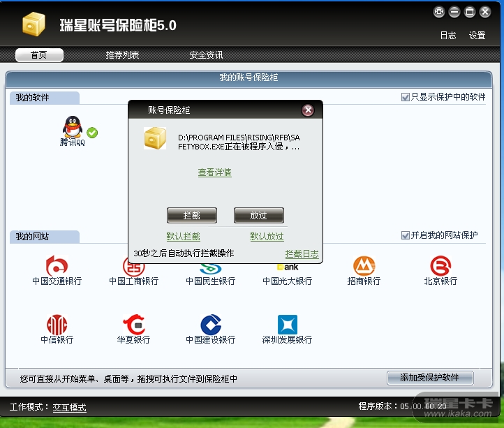Open 中国建设银行 bank icon
The image size is (504, 428).
[211, 325]
